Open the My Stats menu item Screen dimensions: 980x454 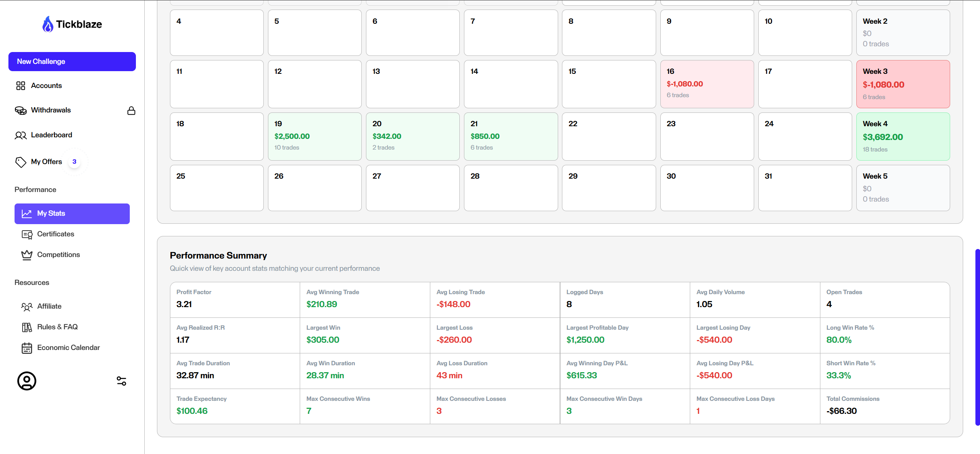72,214
